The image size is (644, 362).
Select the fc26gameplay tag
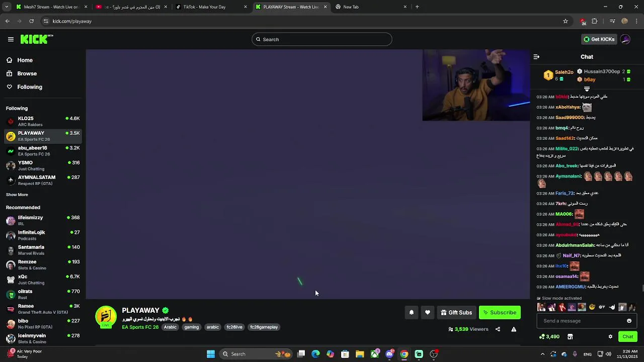[x=264, y=327]
